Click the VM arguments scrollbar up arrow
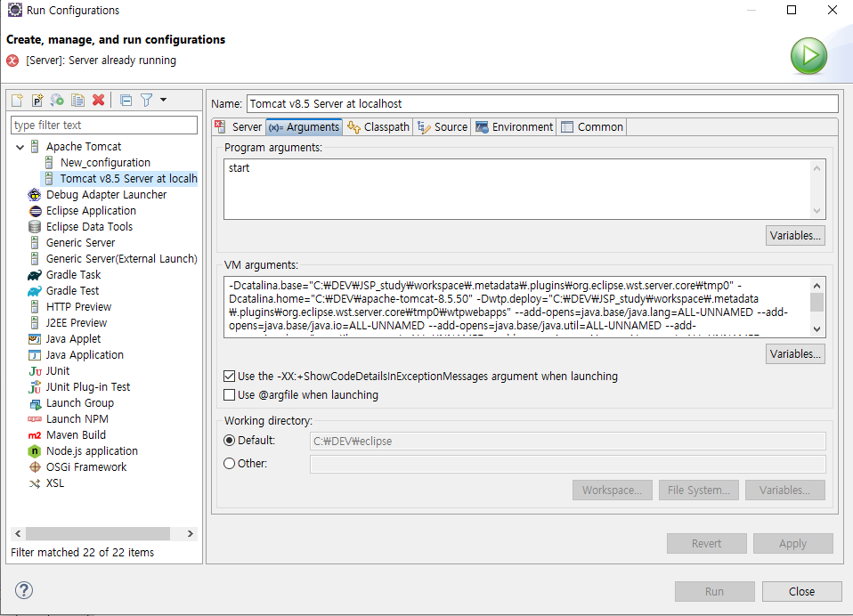Viewport: 853px width, 616px height. pyautogui.click(x=816, y=286)
